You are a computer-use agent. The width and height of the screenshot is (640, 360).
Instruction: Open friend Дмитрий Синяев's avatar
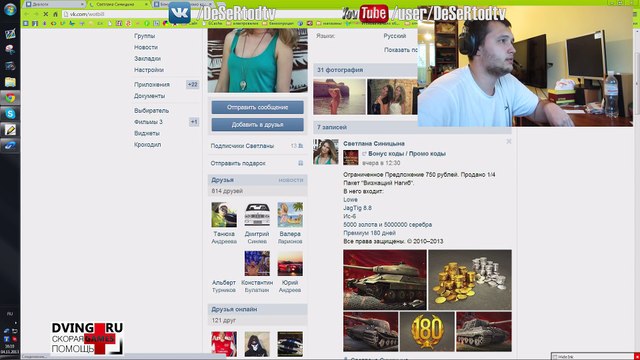(x=257, y=215)
